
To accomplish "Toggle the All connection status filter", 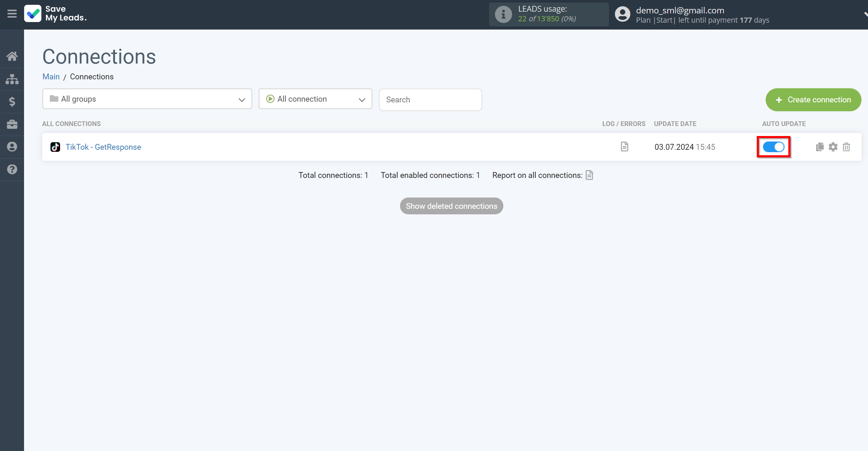I will (316, 99).
